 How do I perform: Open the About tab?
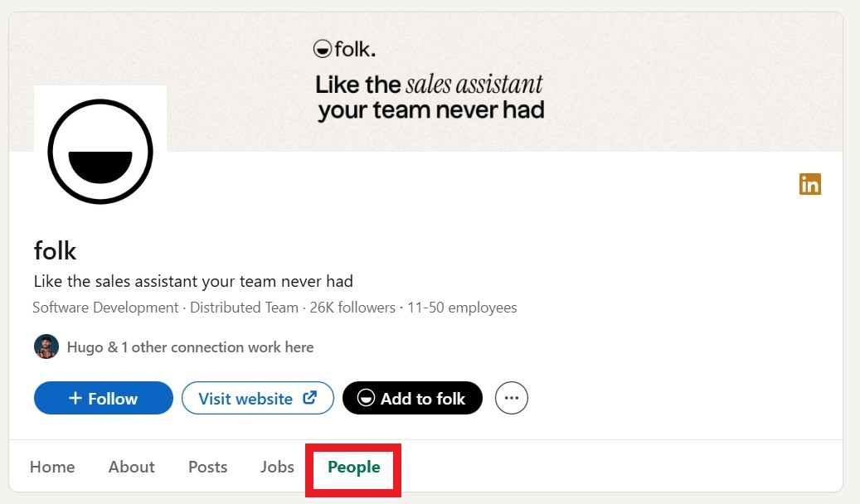131,467
